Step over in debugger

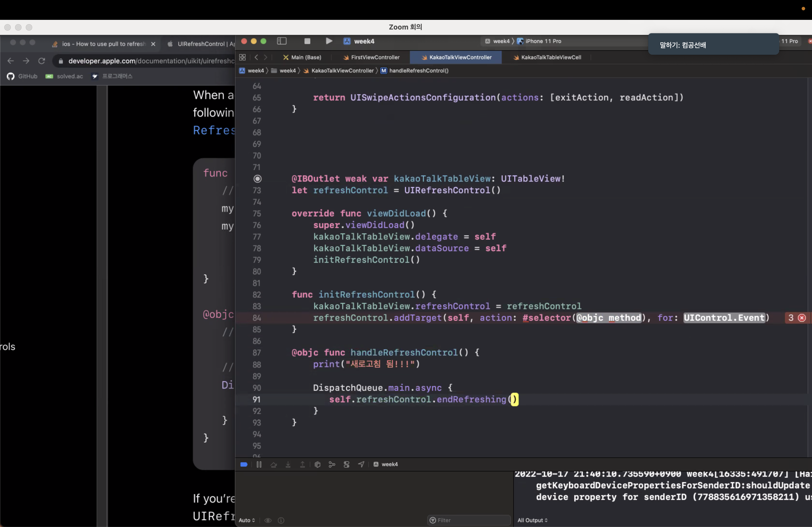(274, 464)
